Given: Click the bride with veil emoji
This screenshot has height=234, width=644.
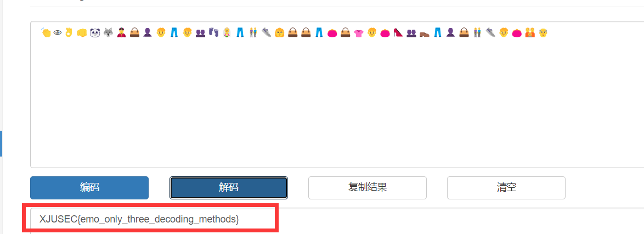Looking at the screenshot, I should tap(227, 32).
